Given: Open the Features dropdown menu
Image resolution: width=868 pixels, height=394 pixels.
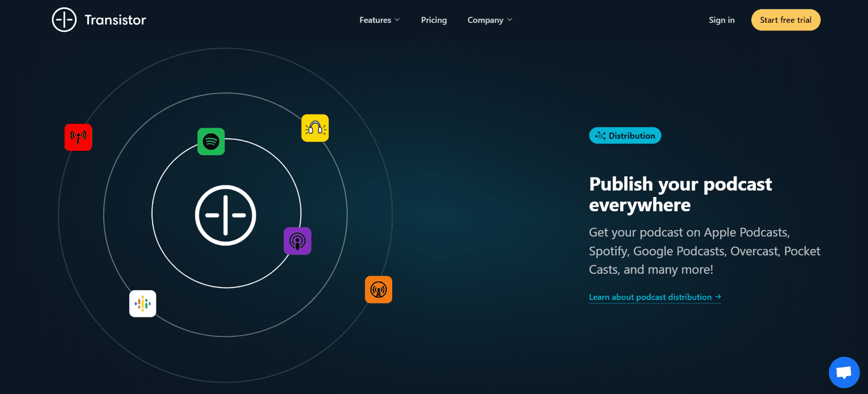Looking at the screenshot, I should (x=379, y=20).
